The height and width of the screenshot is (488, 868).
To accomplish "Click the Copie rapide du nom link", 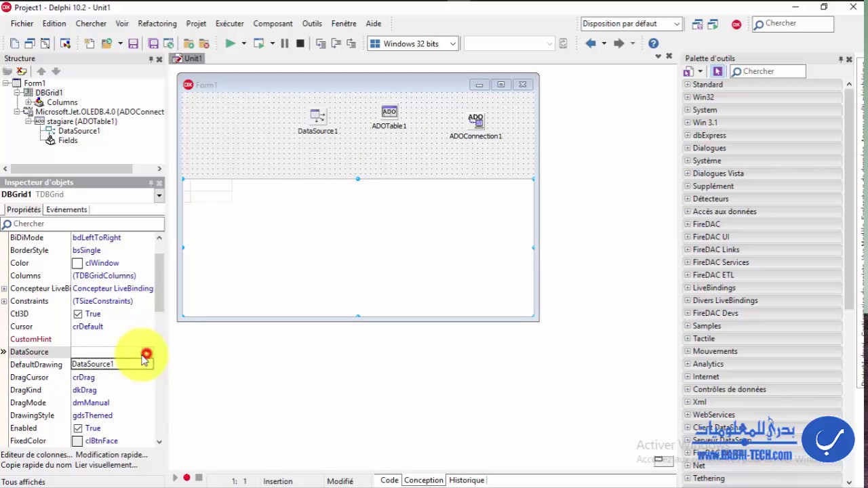I will pyautogui.click(x=36, y=465).
